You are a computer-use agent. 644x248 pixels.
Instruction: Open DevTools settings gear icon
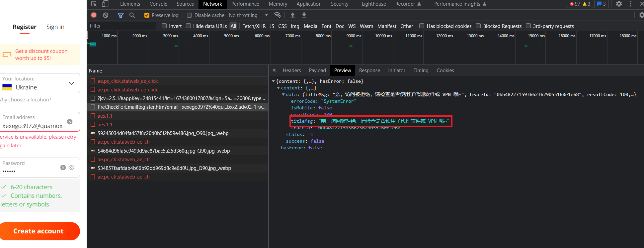pos(619,4)
